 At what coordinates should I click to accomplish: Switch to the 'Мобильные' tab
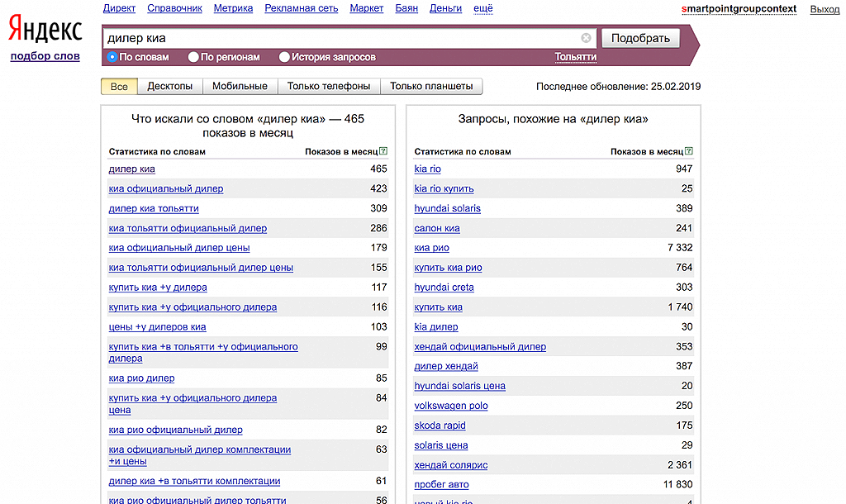tap(240, 86)
